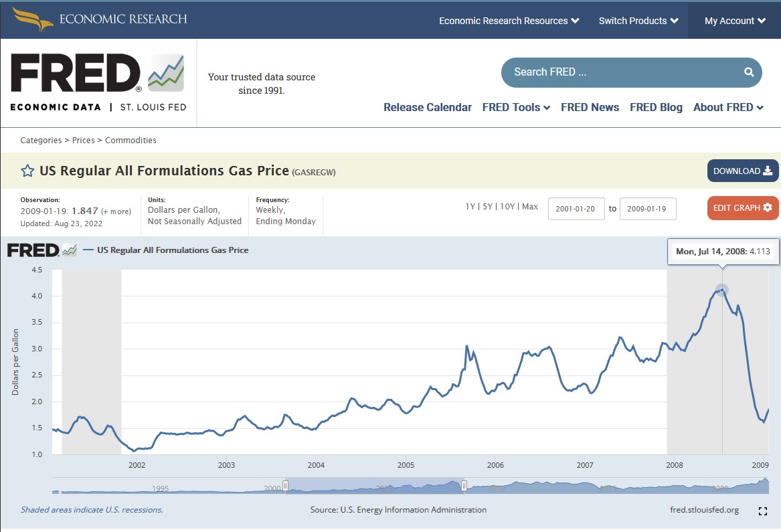This screenshot has width=781, height=532.
Task: Select the 5Y time range
Action: coord(487,206)
